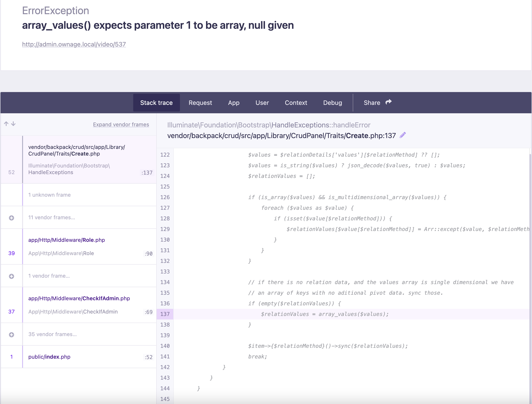This screenshot has width=532, height=404.
Task: Click Expand vendor frames link
Action: point(121,125)
